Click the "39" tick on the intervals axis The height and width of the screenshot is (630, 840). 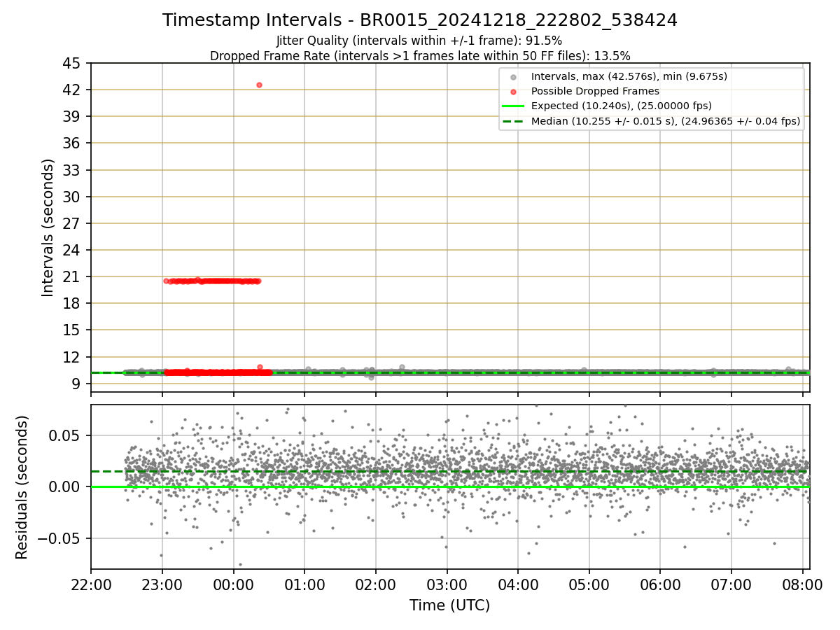(73, 116)
